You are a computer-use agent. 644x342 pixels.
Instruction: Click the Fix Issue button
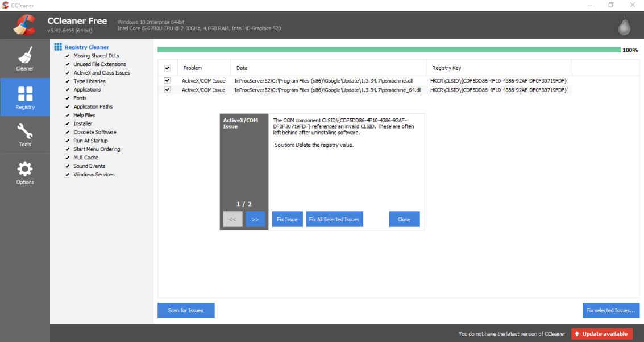click(287, 219)
